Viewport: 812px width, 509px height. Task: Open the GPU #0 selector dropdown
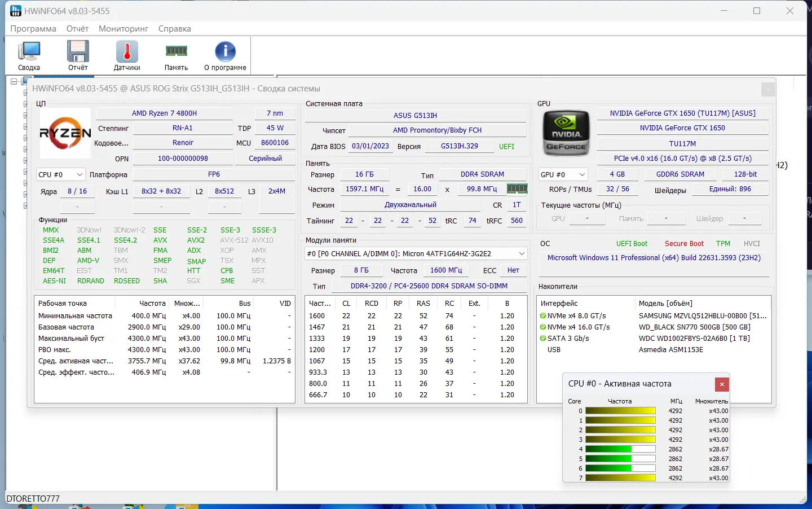[x=582, y=175]
